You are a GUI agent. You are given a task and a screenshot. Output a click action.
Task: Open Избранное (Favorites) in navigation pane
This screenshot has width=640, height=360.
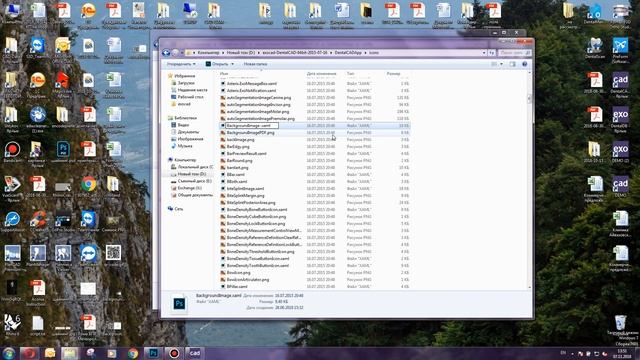pos(184,76)
